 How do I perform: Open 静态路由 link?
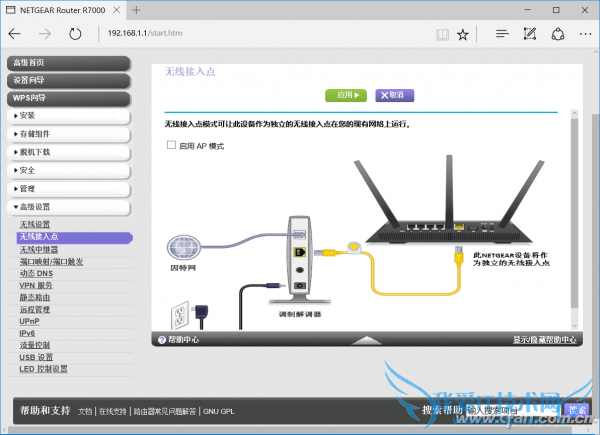click(35, 297)
